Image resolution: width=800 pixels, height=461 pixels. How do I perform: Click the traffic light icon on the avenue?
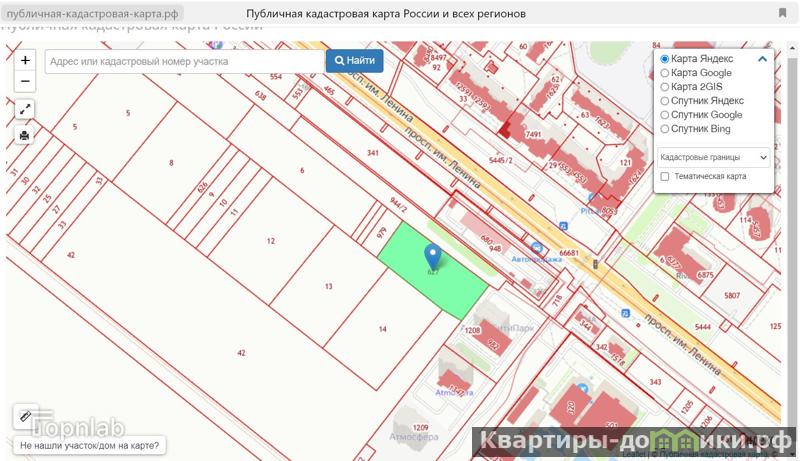[596, 265]
